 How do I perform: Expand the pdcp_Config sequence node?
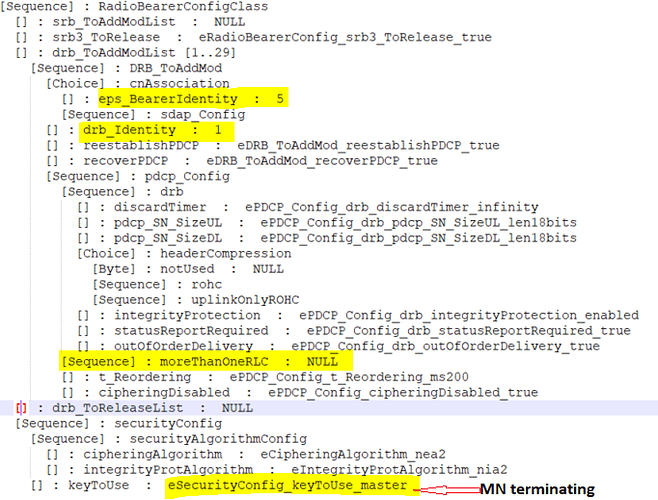(x=138, y=177)
